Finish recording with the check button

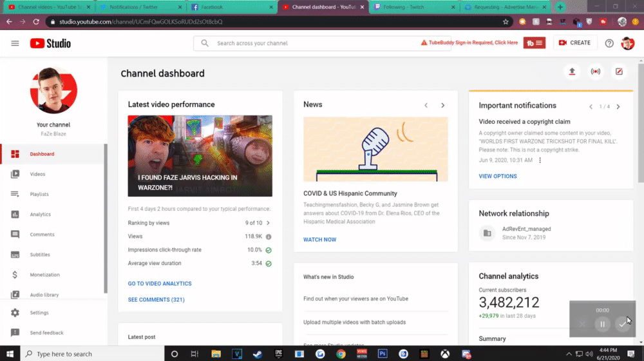(623, 324)
